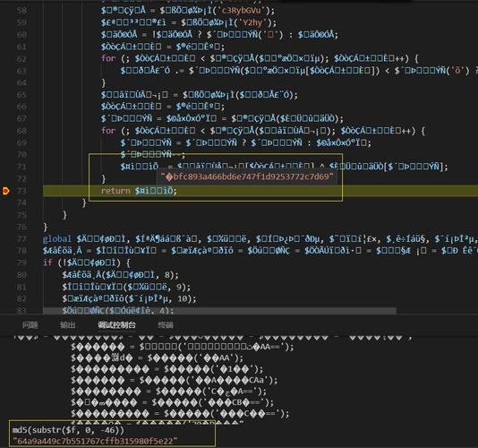The image size is (478, 448).
Task: Click the for keyword on line 68
Action: 108,131
